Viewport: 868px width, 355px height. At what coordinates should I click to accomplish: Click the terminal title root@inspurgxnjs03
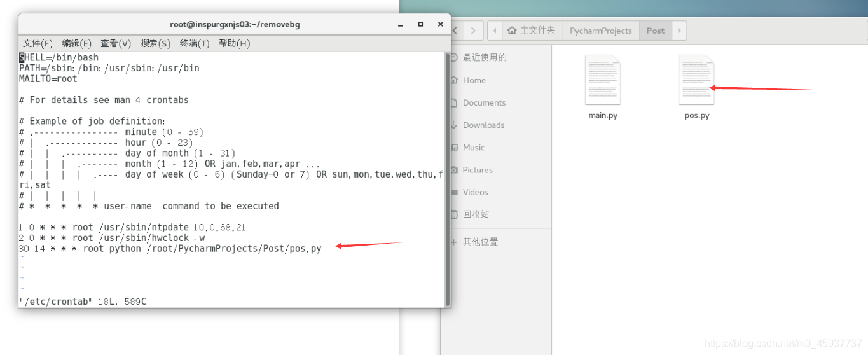tap(235, 24)
